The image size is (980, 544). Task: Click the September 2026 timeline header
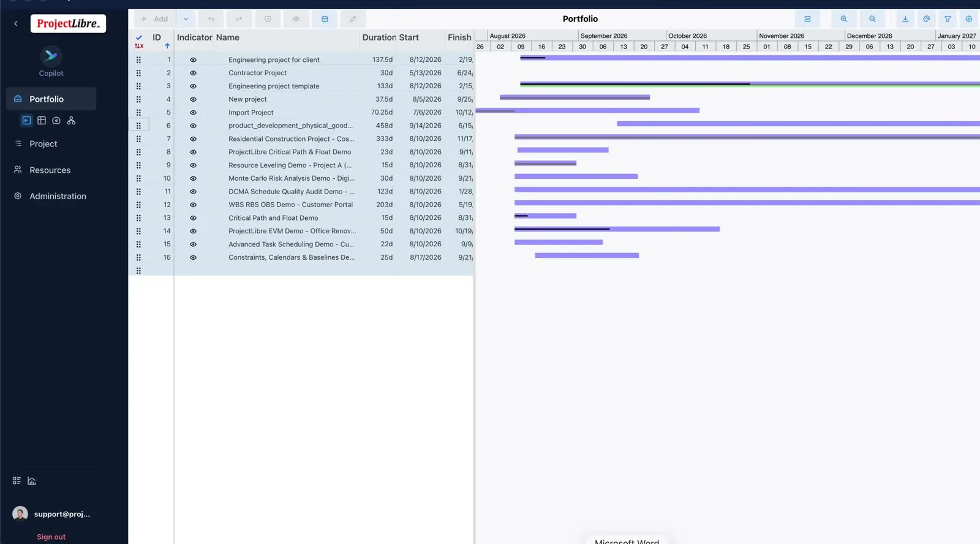(x=604, y=36)
